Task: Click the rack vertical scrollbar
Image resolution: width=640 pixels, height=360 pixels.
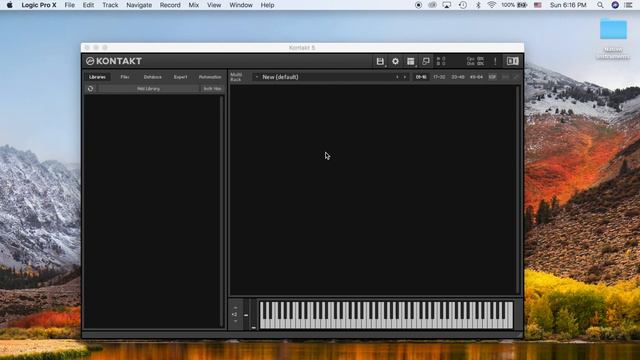Action: click(518, 189)
